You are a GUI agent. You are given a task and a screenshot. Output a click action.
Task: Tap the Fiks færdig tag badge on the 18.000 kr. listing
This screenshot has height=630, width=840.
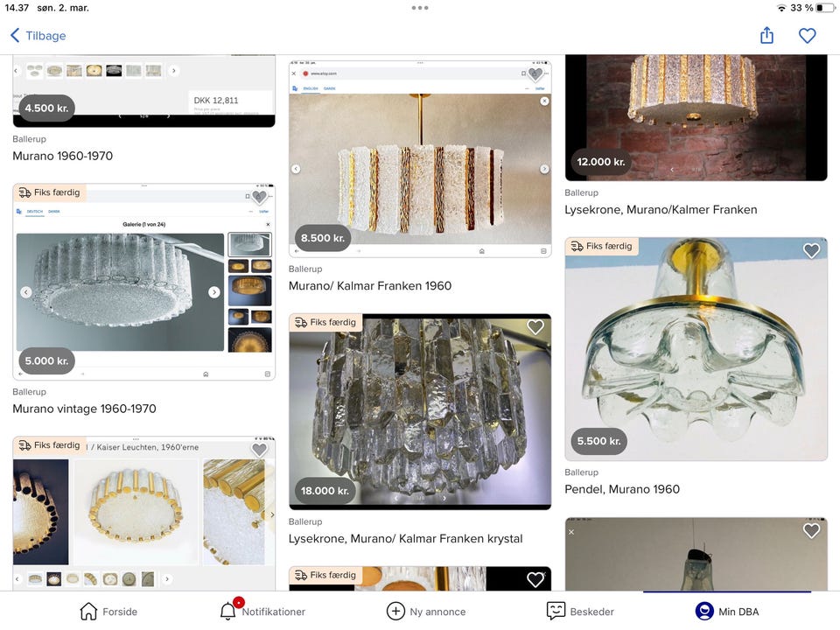pos(325,322)
